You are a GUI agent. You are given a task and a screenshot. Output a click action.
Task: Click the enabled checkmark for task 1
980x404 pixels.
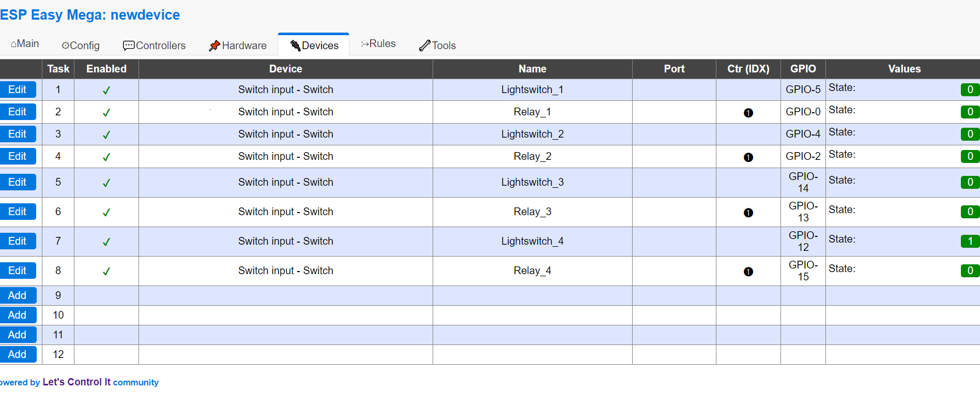[x=106, y=91]
